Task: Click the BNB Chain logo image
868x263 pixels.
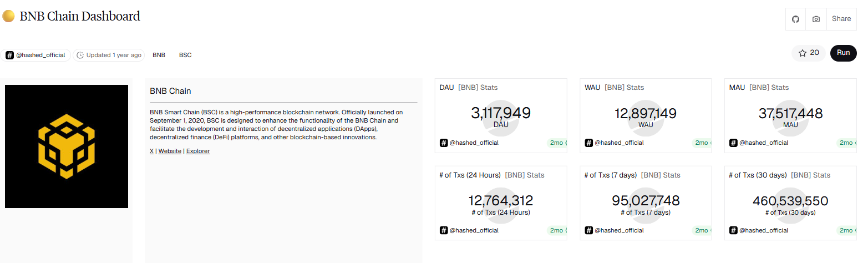Action: [x=67, y=146]
